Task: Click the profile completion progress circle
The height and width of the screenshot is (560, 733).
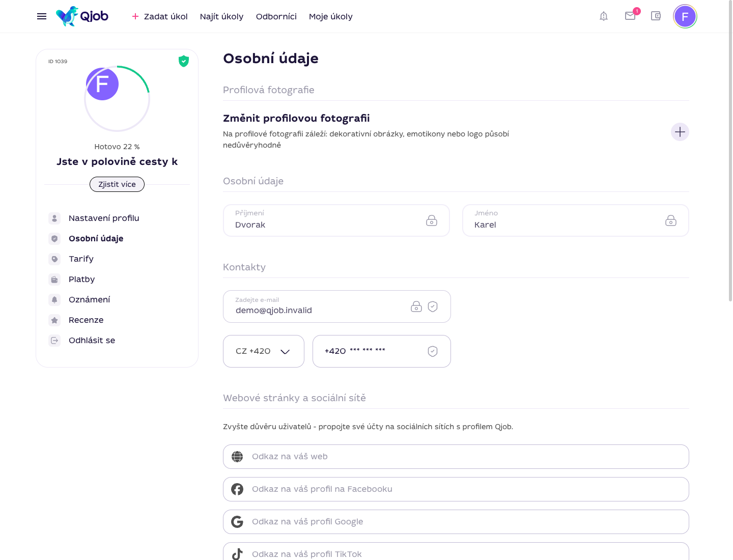Action: coord(117,99)
